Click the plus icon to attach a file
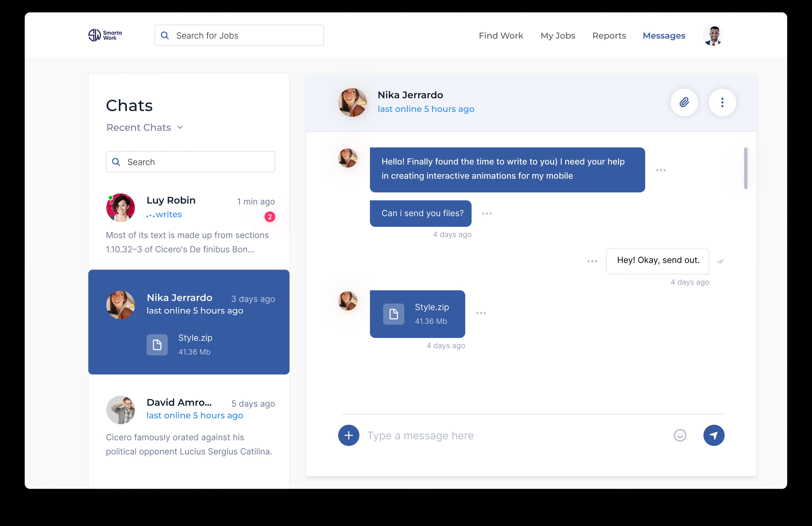 pyautogui.click(x=348, y=435)
